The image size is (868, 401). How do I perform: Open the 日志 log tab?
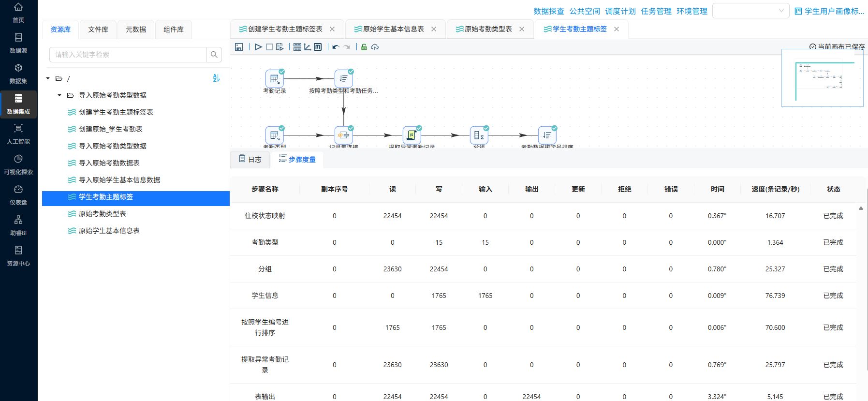(x=250, y=159)
